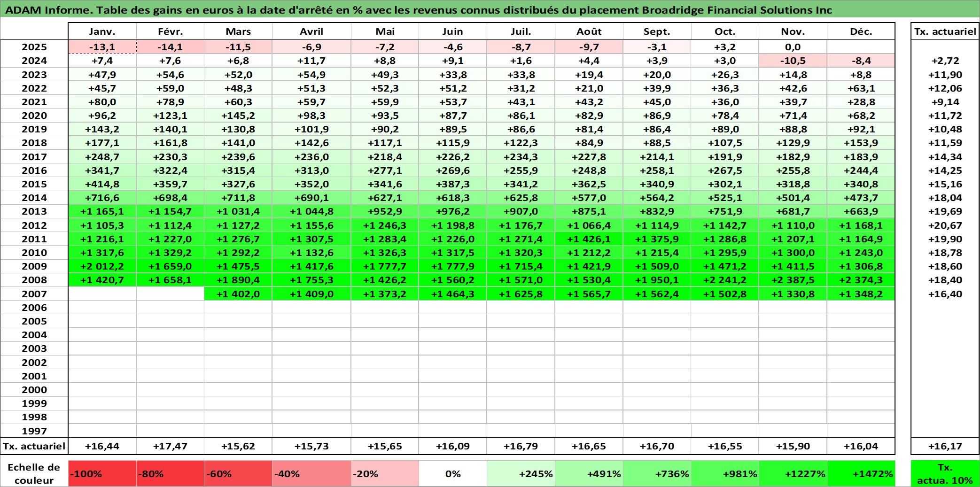Click the Mars column header
The width and height of the screenshot is (980, 487).
[238, 31]
